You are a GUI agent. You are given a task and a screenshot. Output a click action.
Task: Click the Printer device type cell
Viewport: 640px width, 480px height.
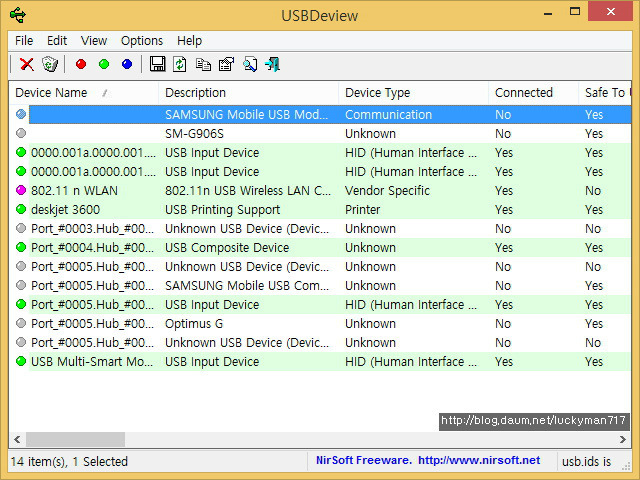[362, 209]
